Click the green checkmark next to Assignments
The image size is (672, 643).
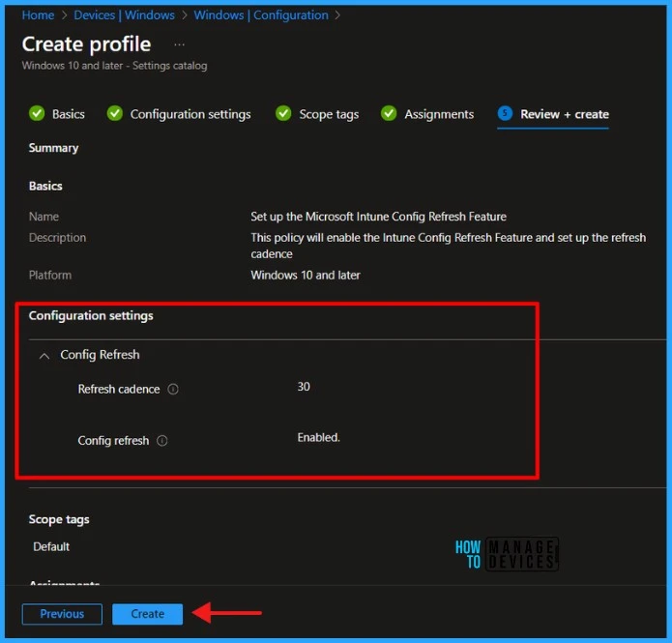[389, 113]
